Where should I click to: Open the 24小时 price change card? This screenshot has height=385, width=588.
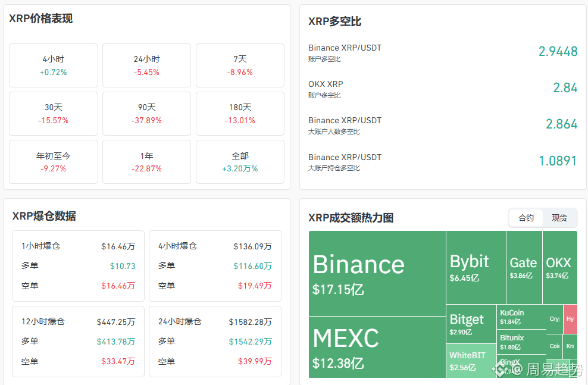[146, 65]
